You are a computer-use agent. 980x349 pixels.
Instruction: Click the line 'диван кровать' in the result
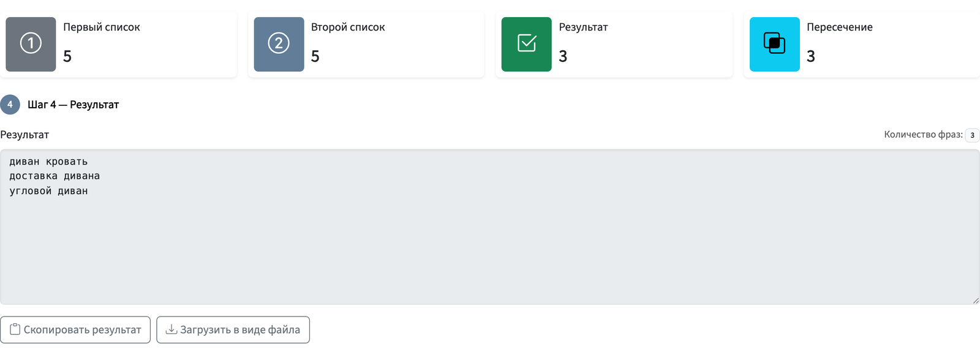tap(48, 162)
